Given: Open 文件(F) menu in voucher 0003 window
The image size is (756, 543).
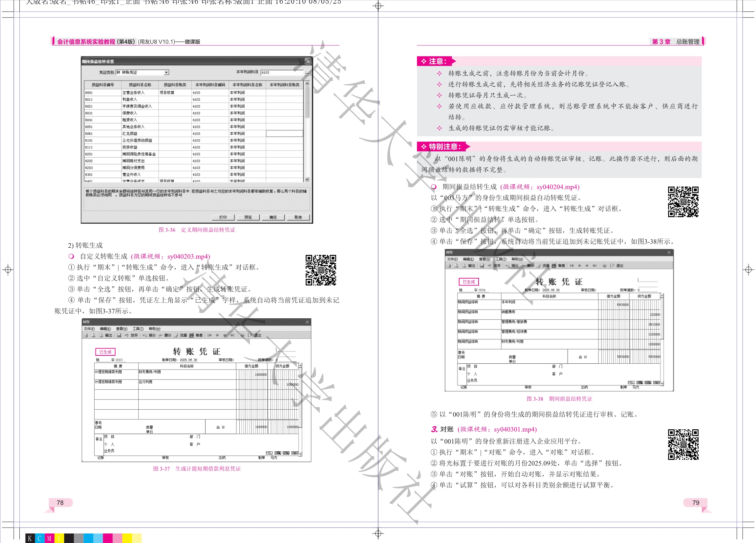Looking at the screenshot, I should pos(89,328).
